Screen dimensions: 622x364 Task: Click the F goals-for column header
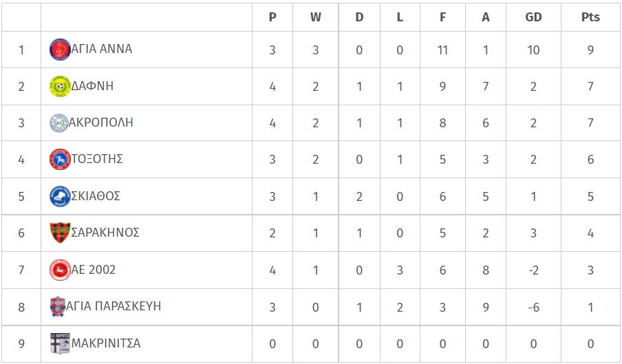pyautogui.click(x=442, y=17)
